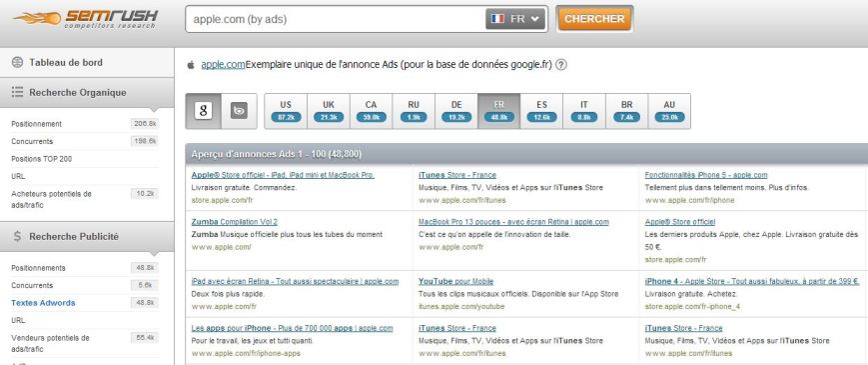Open Textes Adwords in sidebar
868x365 pixels.
(x=43, y=303)
